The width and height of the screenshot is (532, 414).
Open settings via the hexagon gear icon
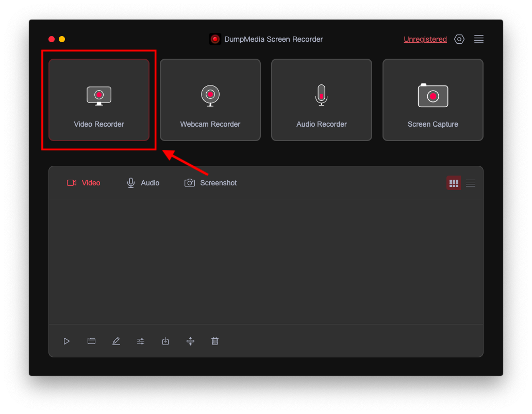pyautogui.click(x=459, y=39)
